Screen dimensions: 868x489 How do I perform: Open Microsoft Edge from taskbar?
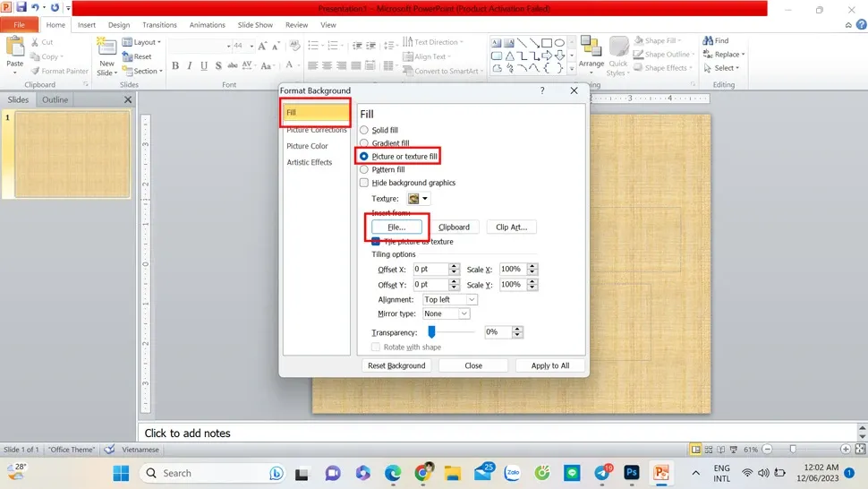tap(393, 473)
